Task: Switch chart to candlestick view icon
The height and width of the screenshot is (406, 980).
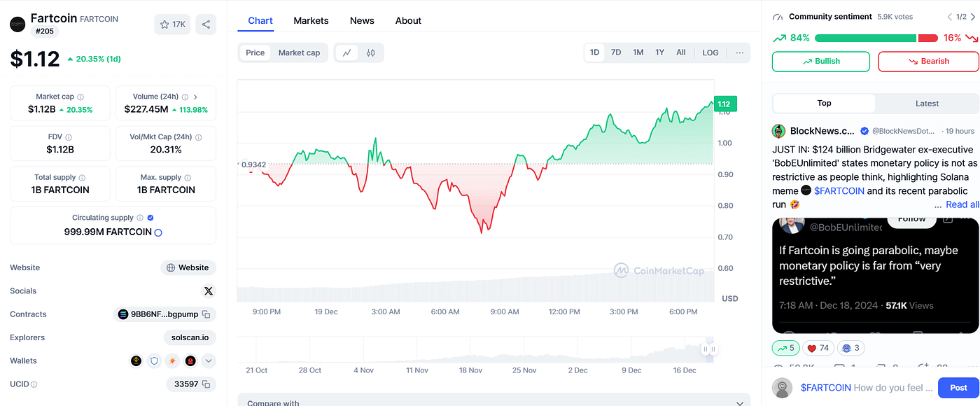Action: [x=370, y=52]
